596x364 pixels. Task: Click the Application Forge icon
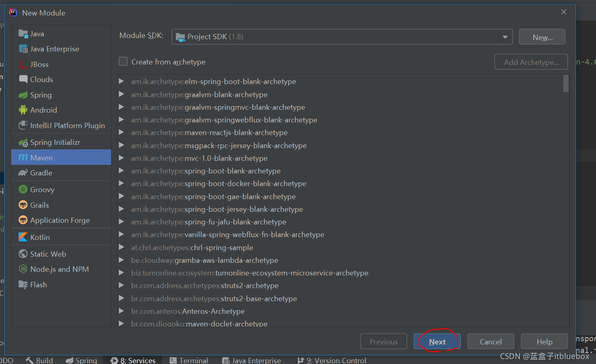coord(23,220)
